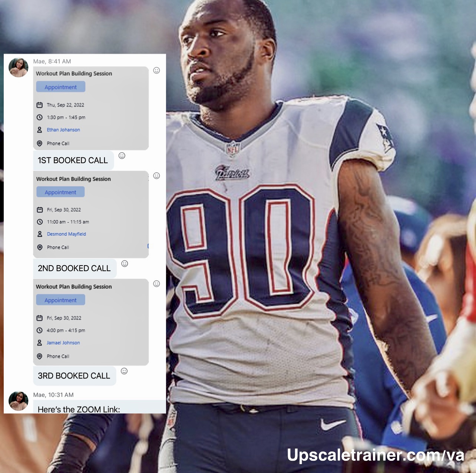Click the clock icon beside 1:30 pm - 1:45 pm

(40, 117)
